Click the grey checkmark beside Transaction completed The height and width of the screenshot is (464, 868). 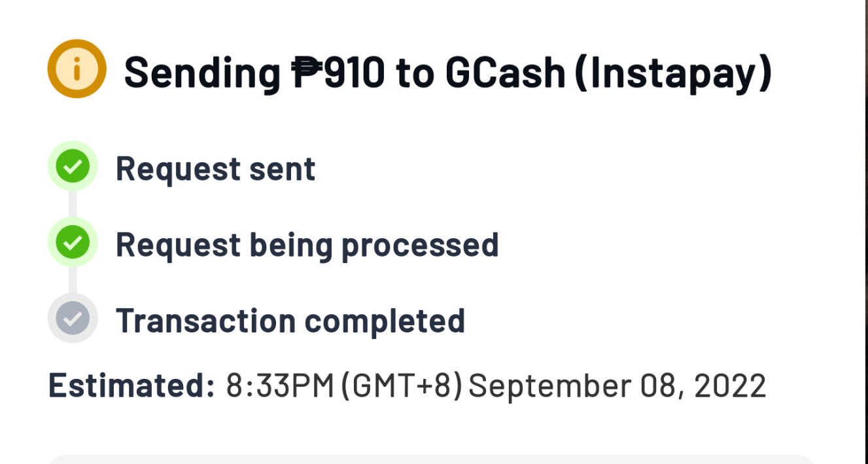point(73,318)
